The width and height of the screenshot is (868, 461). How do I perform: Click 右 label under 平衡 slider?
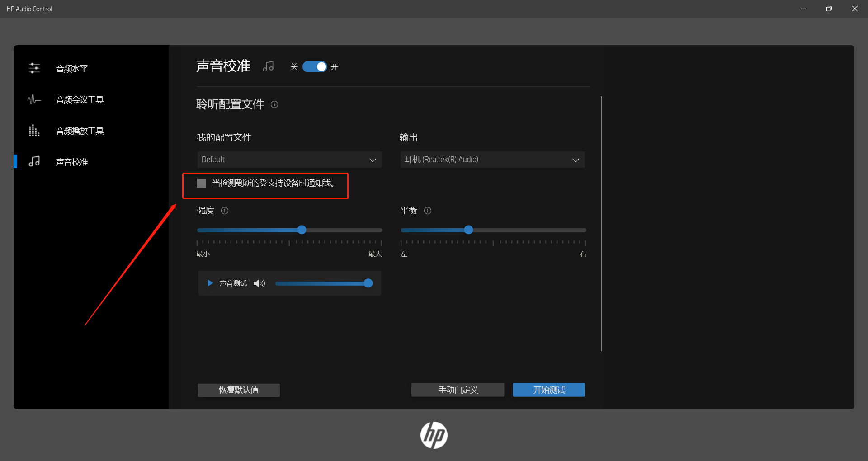click(x=583, y=254)
